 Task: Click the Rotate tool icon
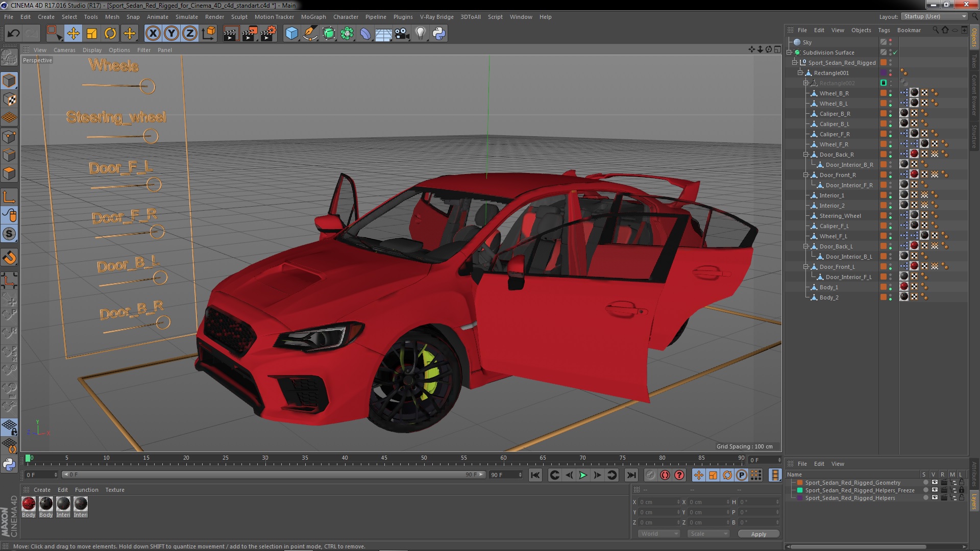(110, 34)
